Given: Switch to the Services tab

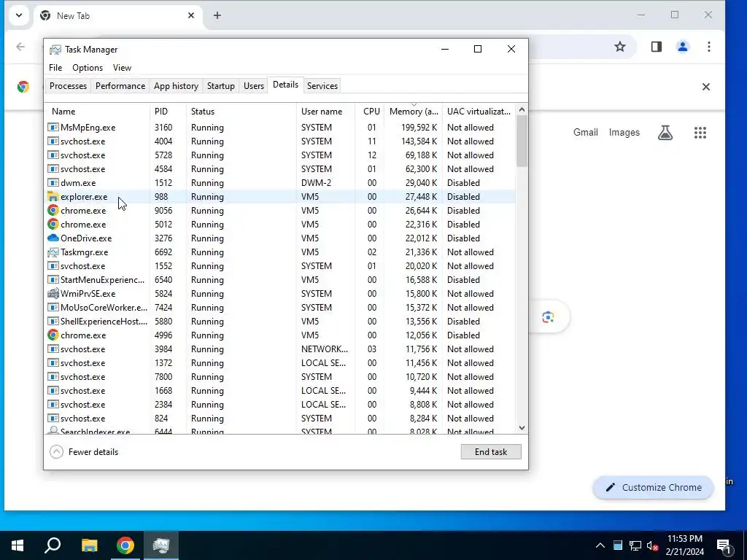Looking at the screenshot, I should 322,86.
